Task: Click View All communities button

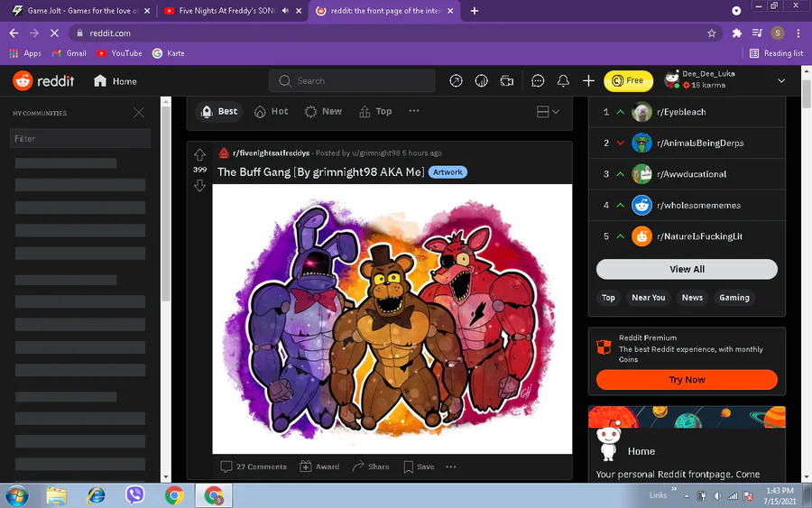Action: pyautogui.click(x=687, y=269)
